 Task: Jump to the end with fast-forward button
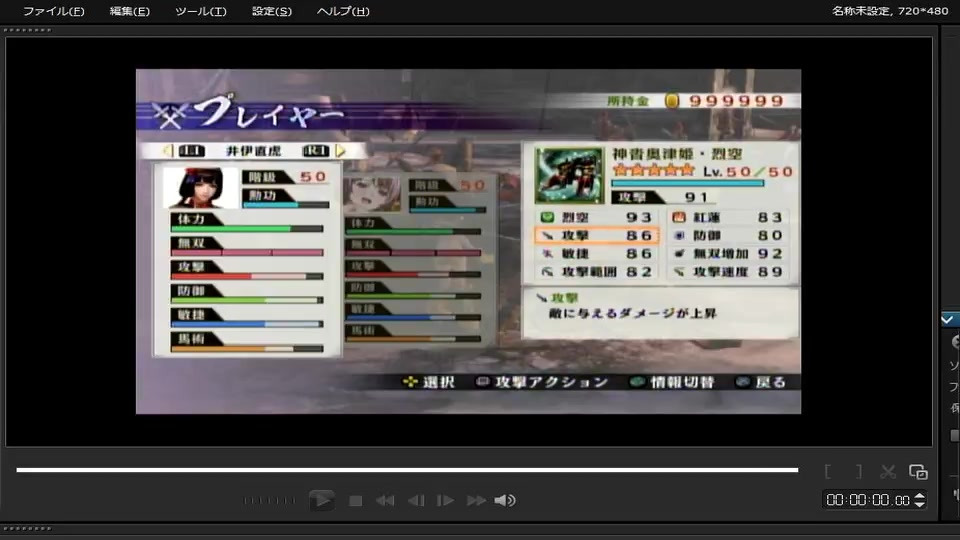(x=476, y=501)
